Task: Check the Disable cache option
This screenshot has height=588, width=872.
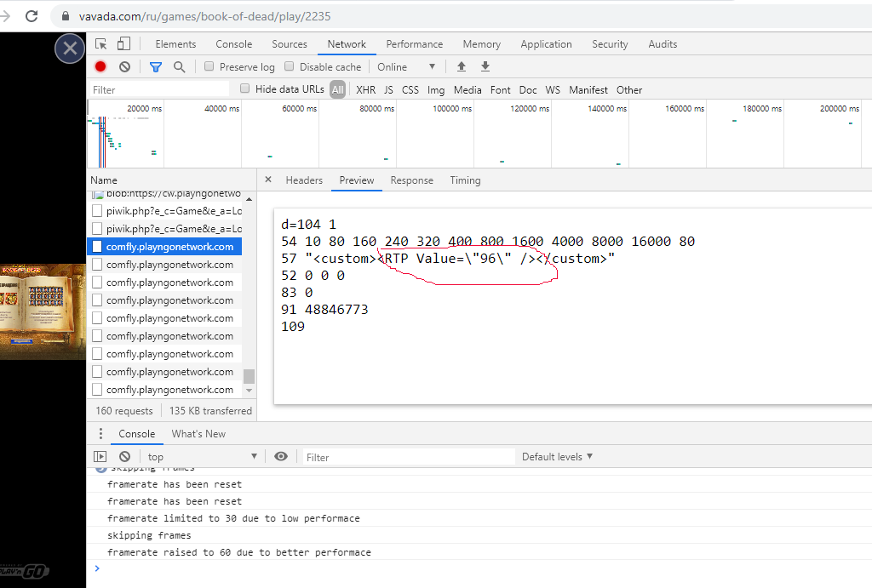Action: pos(290,67)
